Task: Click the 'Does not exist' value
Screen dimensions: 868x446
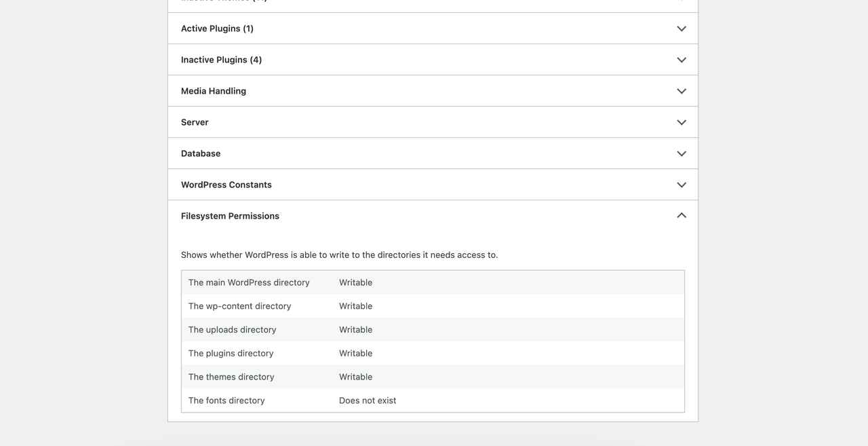Action: pos(368,401)
